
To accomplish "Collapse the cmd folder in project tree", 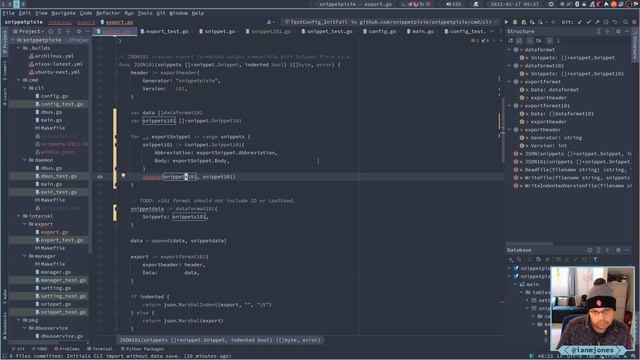I will coord(19,80).
